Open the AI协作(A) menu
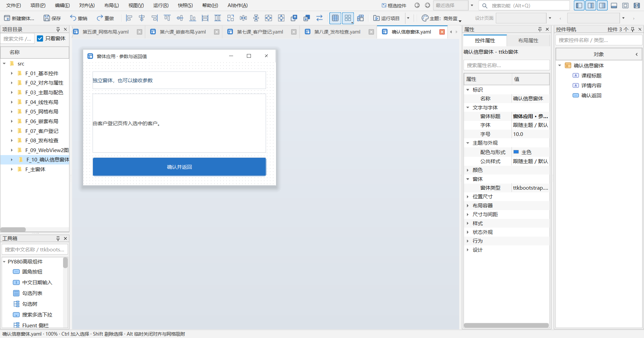Viewport: 644px width, 338px height. click(x=237, y=5)
